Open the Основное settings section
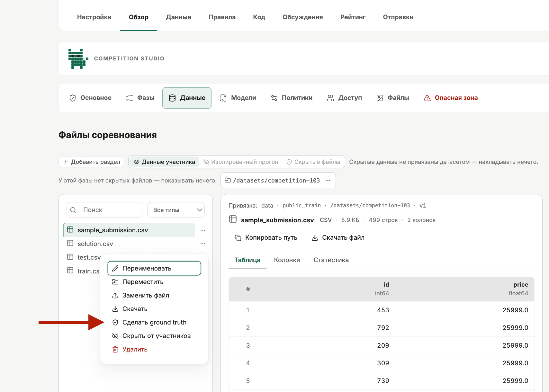Image resolution: width=549 pixels, height=392 pixels. click(91, 98)
